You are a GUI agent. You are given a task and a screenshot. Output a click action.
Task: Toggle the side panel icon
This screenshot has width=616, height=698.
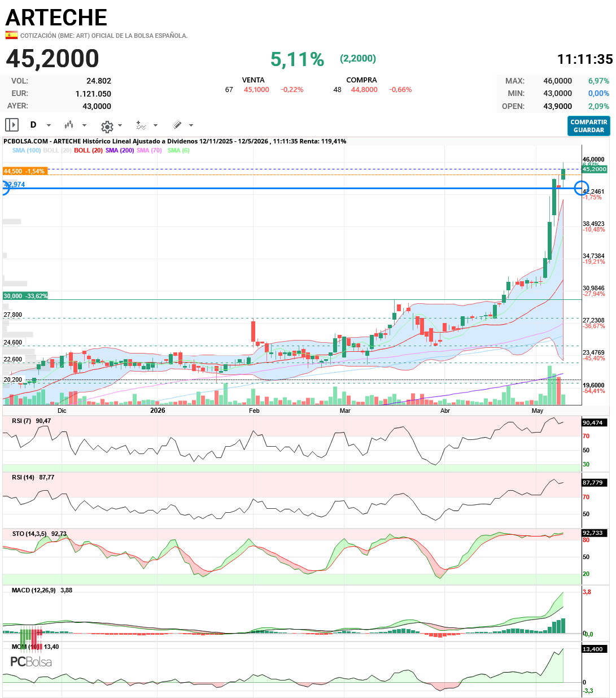(x=11, y=125)
